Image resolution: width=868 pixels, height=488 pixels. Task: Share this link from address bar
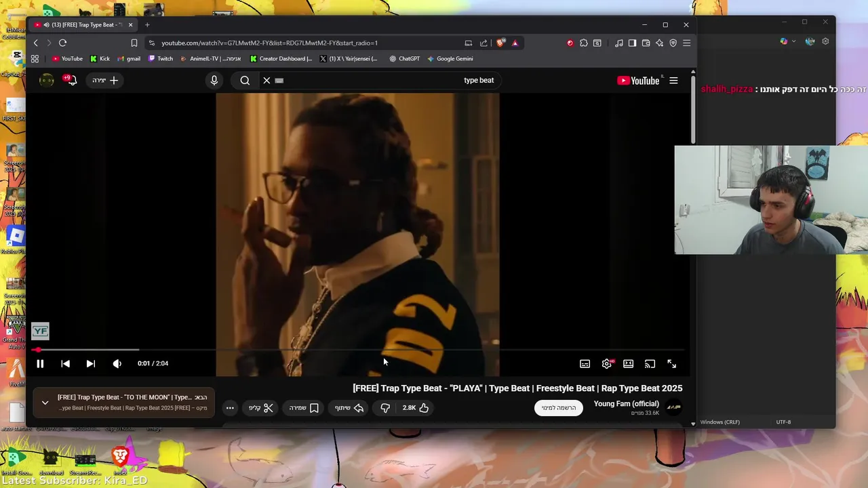(484, 43)
